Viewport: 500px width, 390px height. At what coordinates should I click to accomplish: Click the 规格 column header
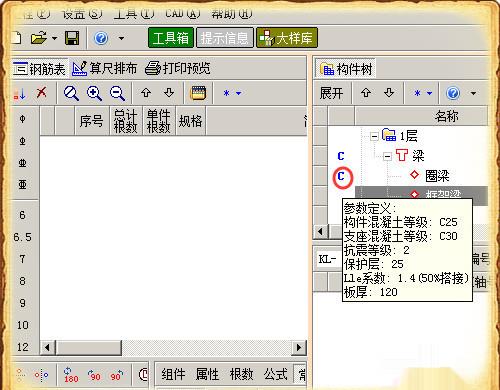(x=190, y=120)
